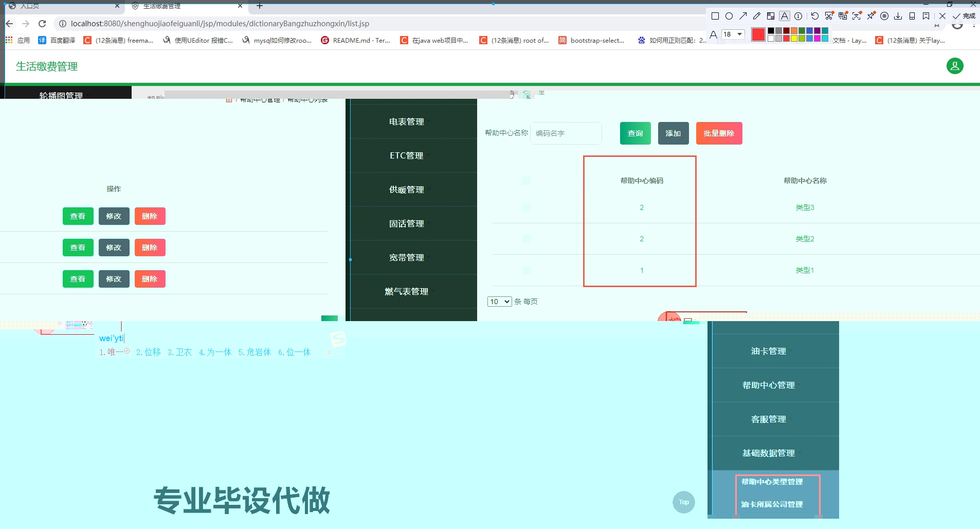Select the rectangle annotation tool

[x=715, y=16]
